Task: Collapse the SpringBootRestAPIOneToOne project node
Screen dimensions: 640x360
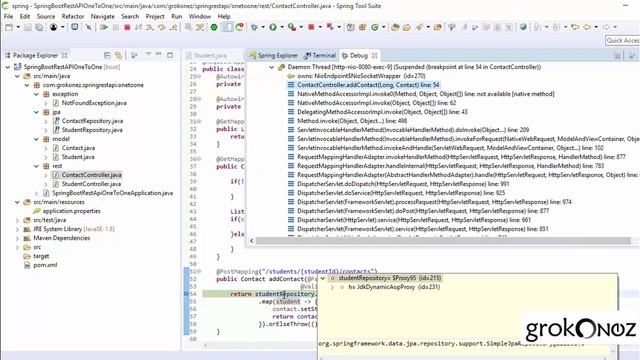Action: coord(8,67)
